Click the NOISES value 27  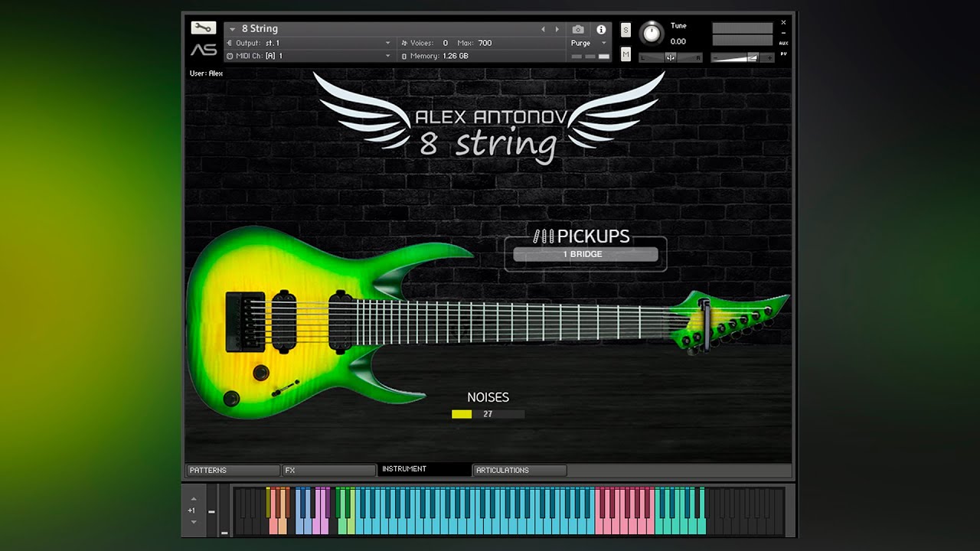point(488,414)
